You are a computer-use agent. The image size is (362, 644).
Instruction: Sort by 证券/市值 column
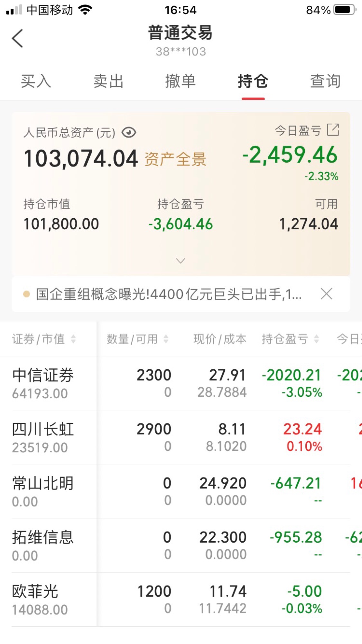click(x=44, y=339)
